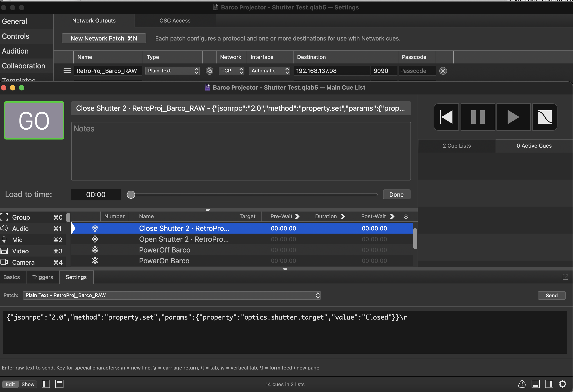This screenshot has width=573, height=392.
Task: Click the 9090 port field
Action: [x=384, y=71]
